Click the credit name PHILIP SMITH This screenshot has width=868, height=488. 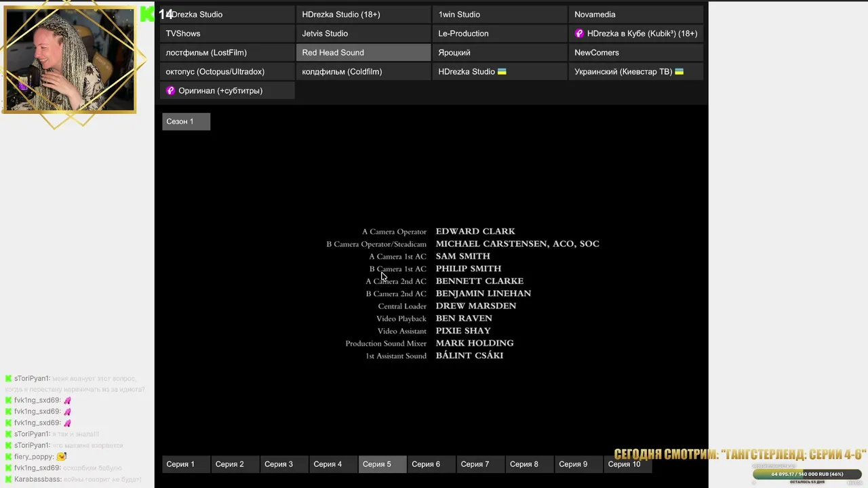click(469, 268)
